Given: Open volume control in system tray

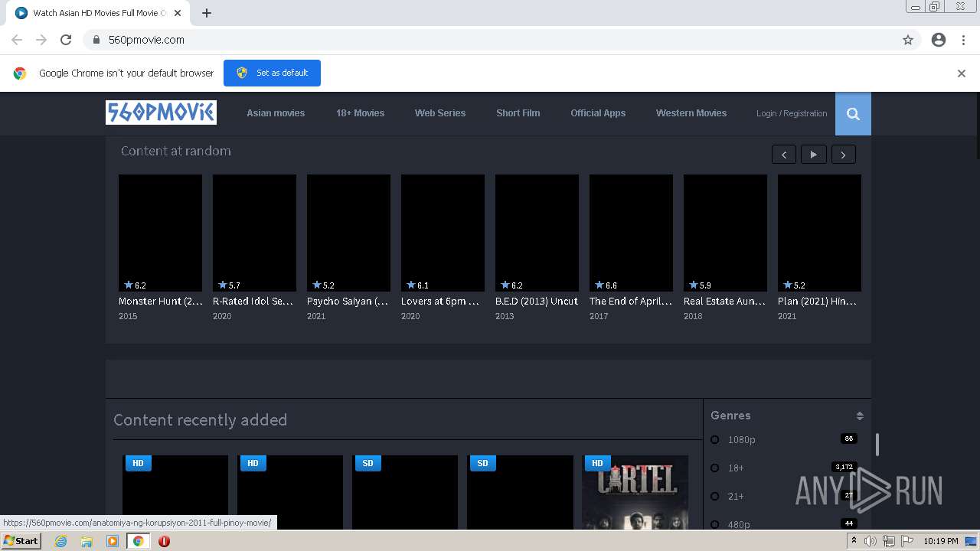Looking at the screenshot, I should (871, 541).
